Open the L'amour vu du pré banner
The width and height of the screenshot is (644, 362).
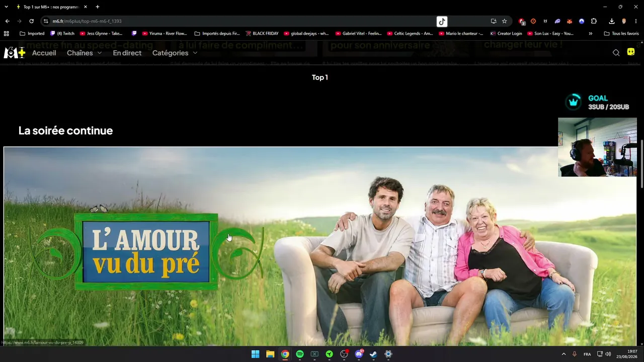[x=320, y=246]
